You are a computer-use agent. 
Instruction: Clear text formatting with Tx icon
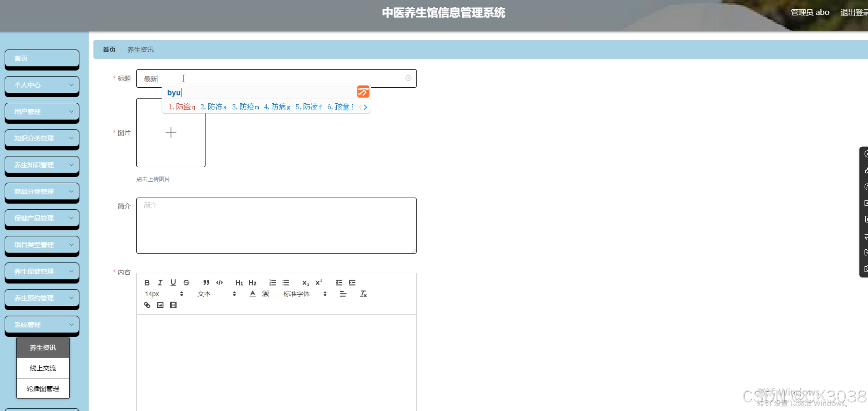click(x=363, y=294)
